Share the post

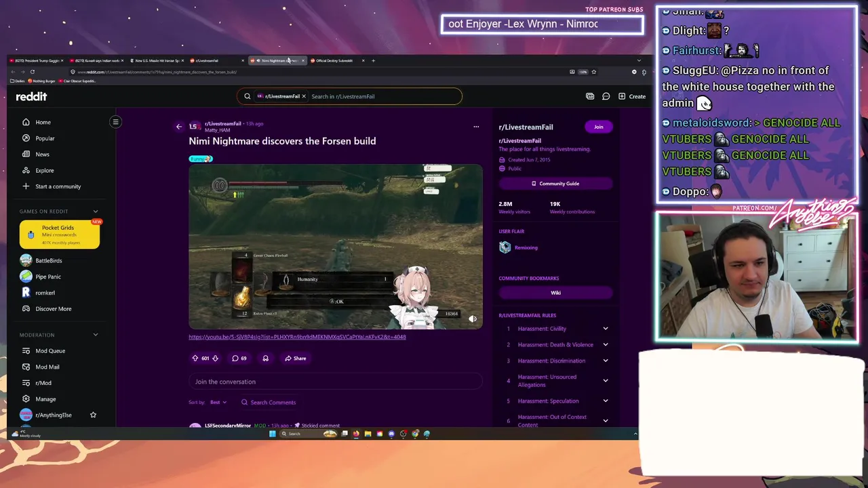[296, 358]
